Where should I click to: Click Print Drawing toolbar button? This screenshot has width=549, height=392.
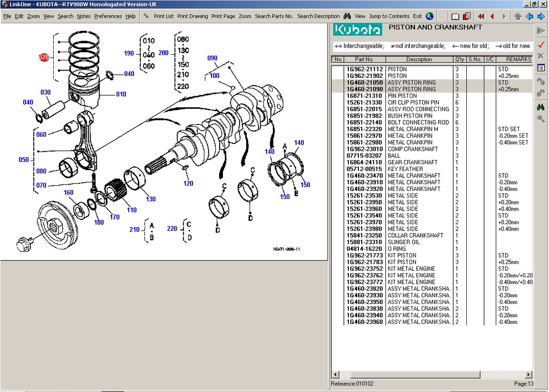coord(192,16)
